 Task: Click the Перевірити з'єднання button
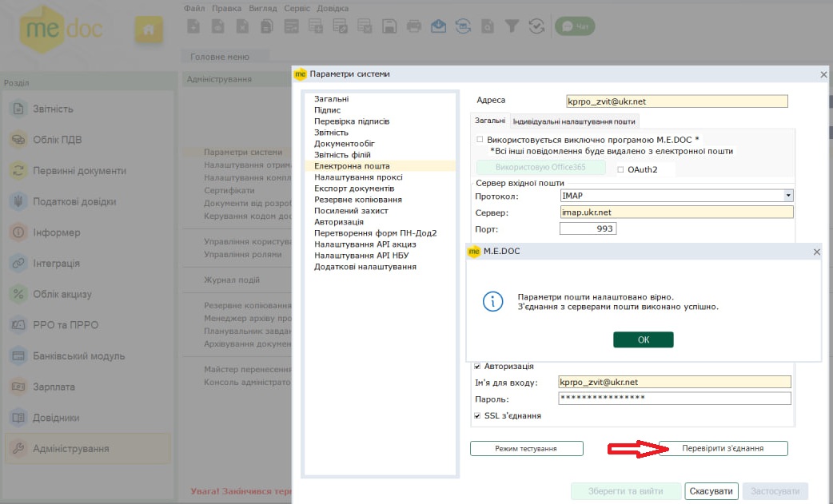click(722, 448)
